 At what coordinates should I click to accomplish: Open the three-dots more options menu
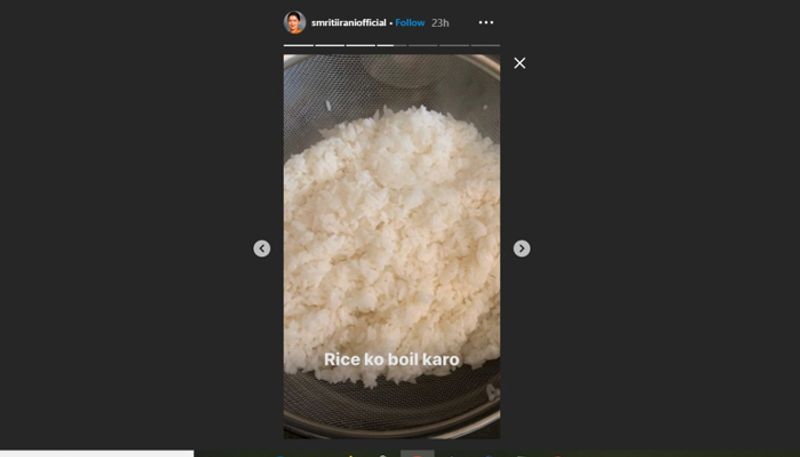[x=486, y=22]
